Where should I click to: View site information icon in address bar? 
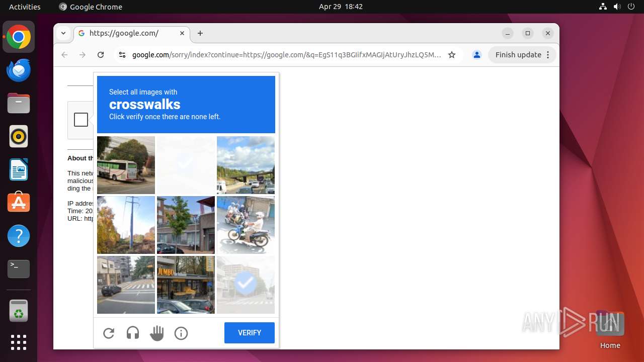point(122,55)
